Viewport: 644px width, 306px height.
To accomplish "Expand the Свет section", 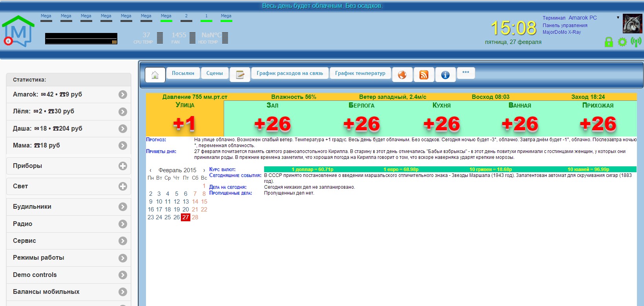I will (x=69, y=186).
